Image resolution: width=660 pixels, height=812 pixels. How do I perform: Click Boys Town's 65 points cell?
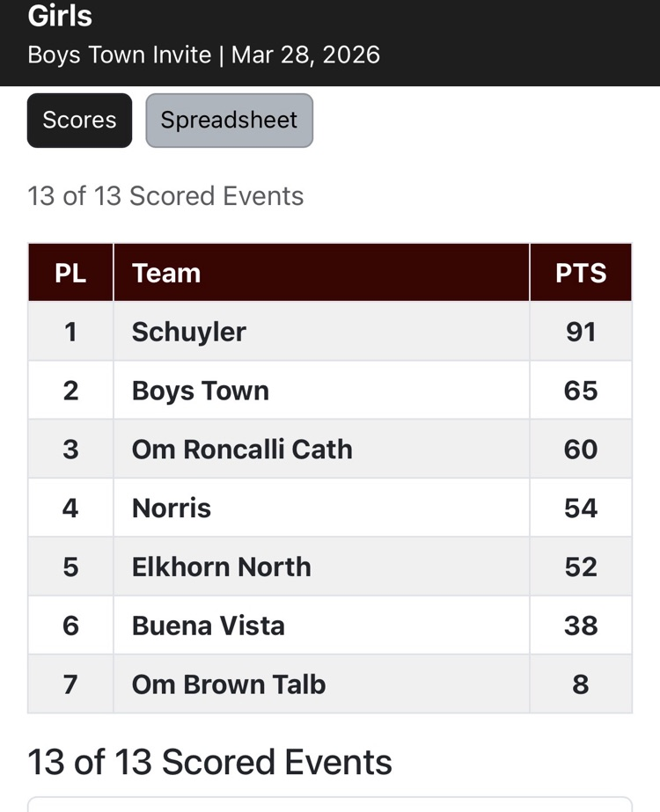pyautogui.click(x=581, y=391)
